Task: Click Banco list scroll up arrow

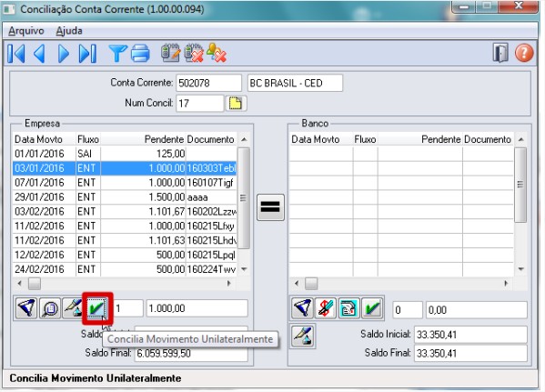Action: 520,140
